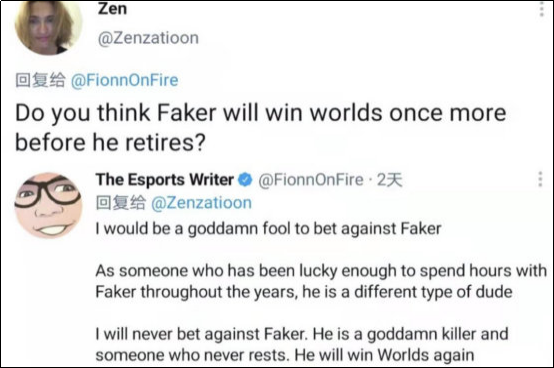Screen dimensions: 554x368
Task: Click the 回复给 label in the Esports Writer reply
Action: coord(120,203)
